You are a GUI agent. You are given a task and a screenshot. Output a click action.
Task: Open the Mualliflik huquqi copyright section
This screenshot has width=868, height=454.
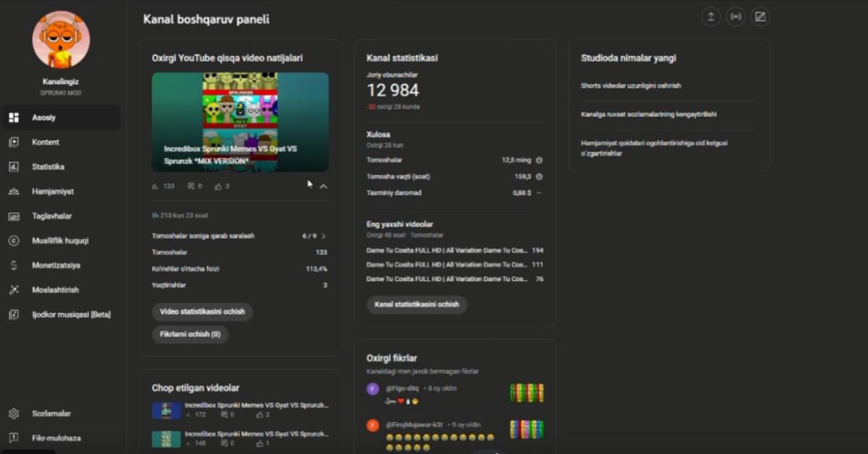point(60,240)
